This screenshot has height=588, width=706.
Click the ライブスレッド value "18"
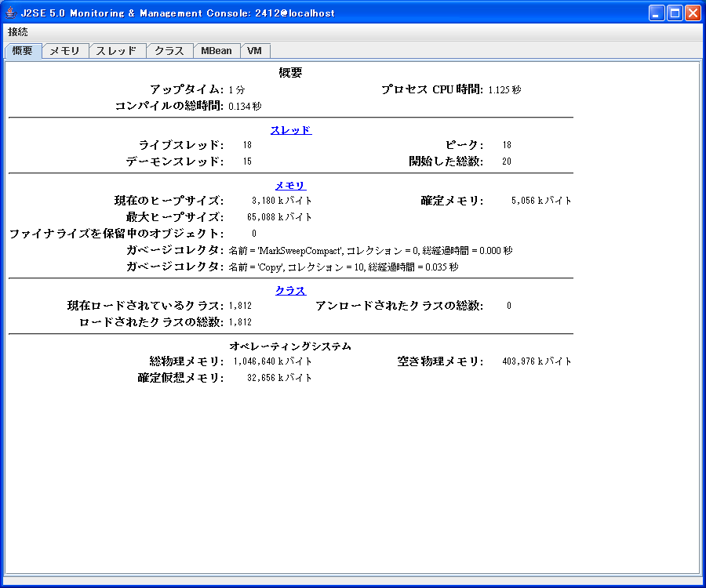point(247,145)
